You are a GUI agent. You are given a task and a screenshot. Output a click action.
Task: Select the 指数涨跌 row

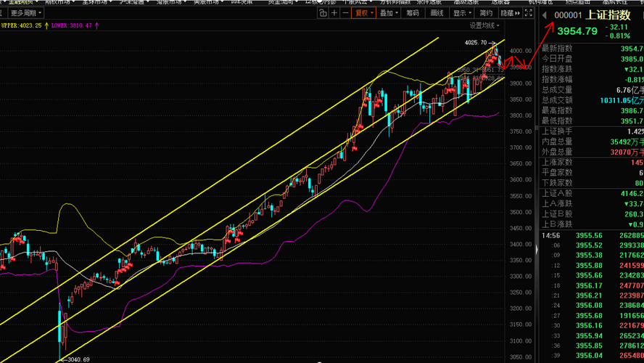click(x=592, y=69)
